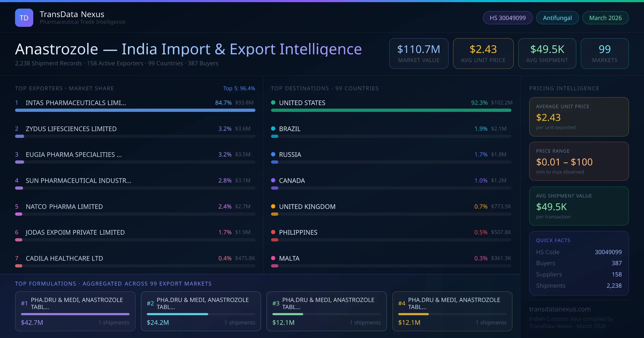Viewport: 644px width, 338px height.
Task: Select the HS 30049099 tag
Action: pyautogui.click(x=507, y=18)
